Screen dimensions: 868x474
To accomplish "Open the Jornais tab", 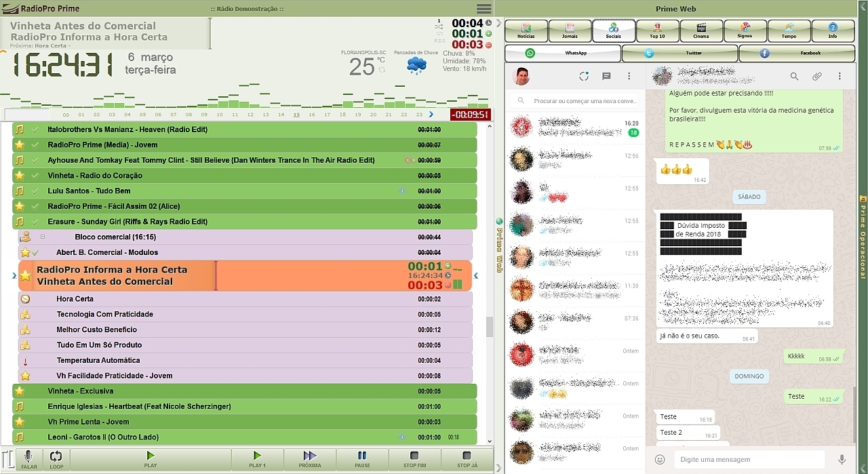I will tap(570, 31).
